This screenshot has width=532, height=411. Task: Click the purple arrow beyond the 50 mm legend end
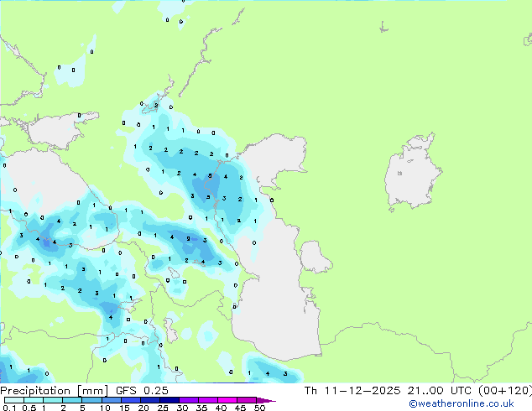pos(266,400)
